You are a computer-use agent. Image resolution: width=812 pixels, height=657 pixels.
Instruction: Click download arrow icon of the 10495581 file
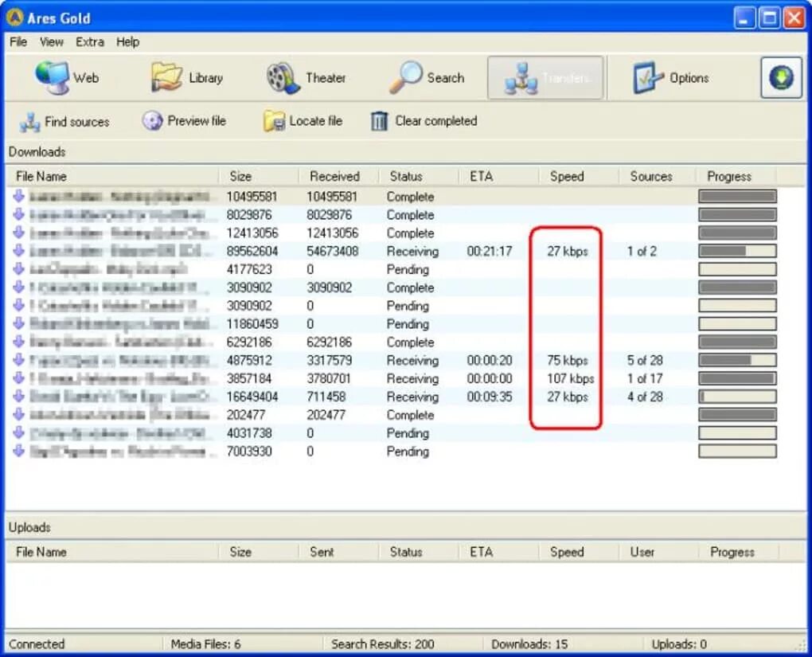coord(18,196)
